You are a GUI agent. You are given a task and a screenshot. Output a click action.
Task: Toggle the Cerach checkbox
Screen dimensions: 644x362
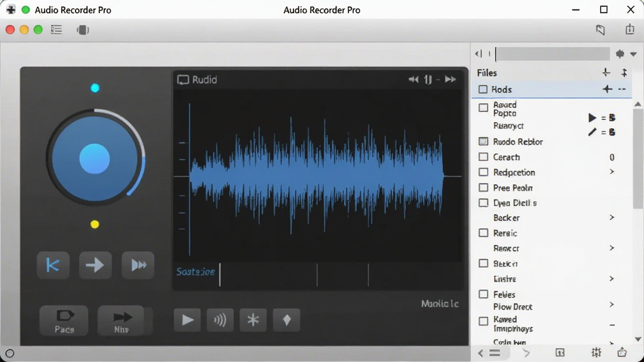pos(484,156)
